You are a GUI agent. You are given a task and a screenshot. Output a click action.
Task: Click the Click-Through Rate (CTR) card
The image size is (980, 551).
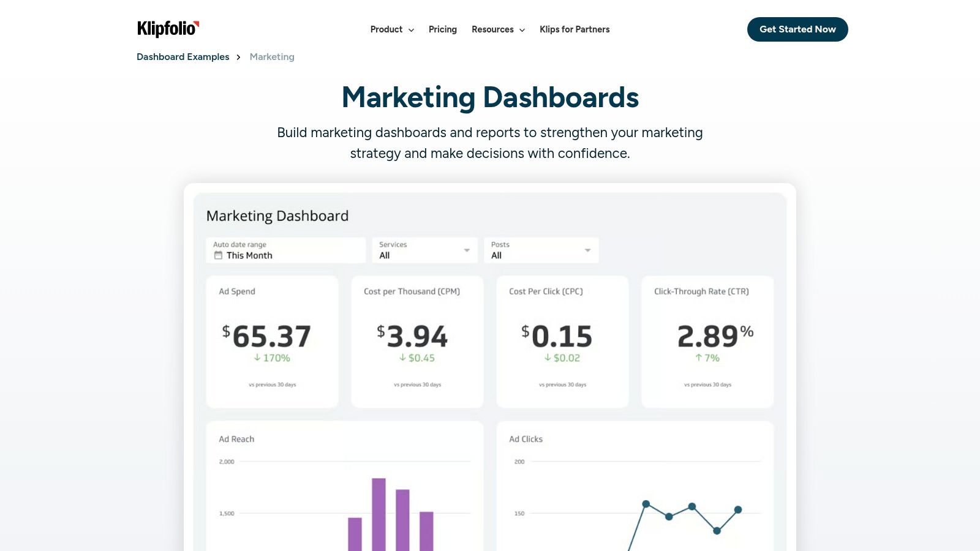pyautogui.click(x=707, y=341)
